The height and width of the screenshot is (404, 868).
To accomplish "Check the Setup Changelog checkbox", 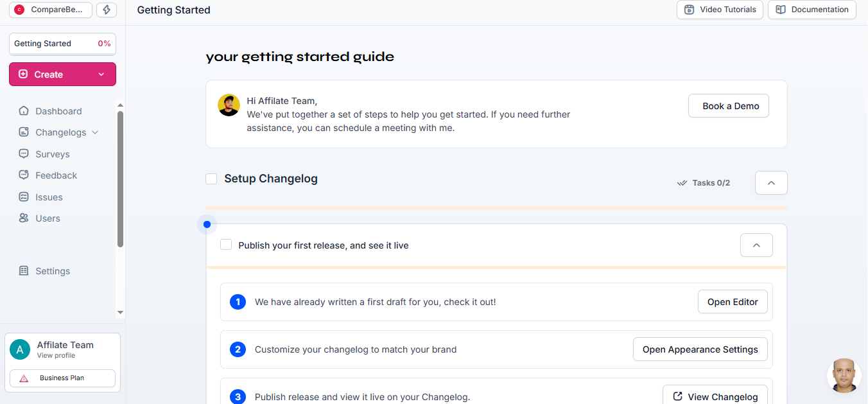I will pos(211,179).
